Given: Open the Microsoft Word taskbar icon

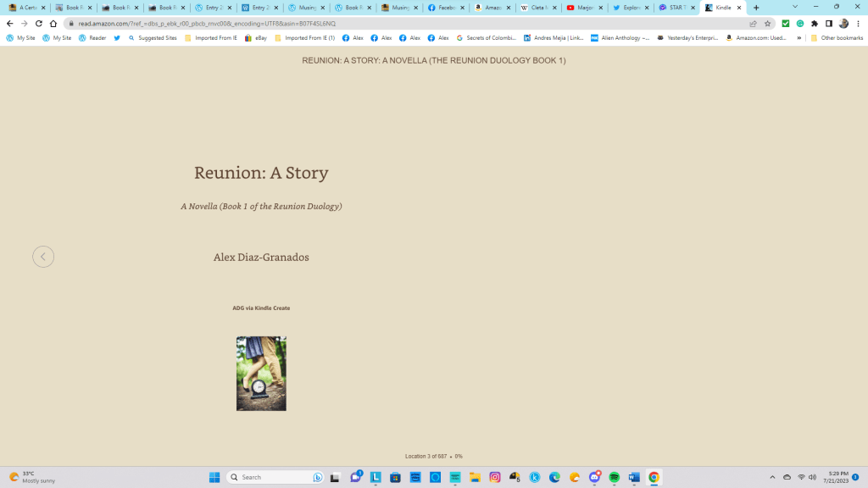Looking at the screenshot, I should [634, 477].
